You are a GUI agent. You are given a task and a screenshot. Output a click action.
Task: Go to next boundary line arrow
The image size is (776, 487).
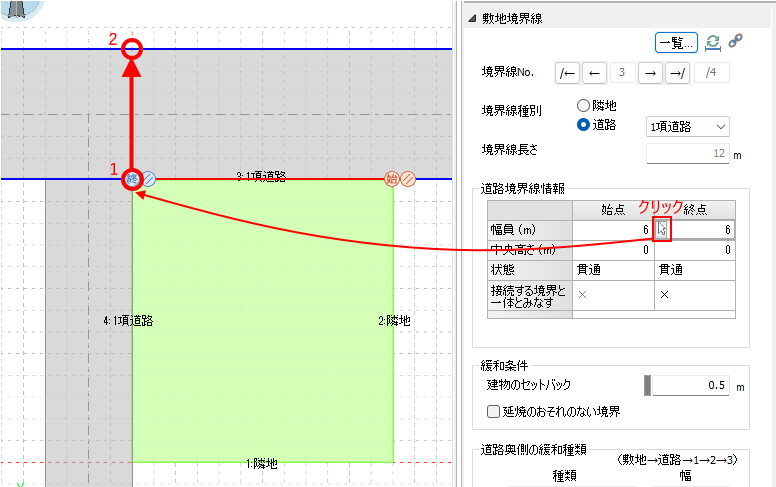coord(650,72)
